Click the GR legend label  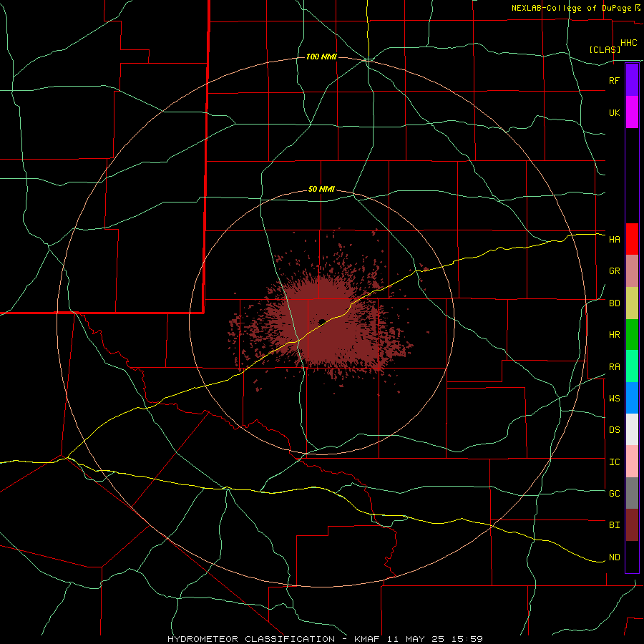(x=614, y=271)
